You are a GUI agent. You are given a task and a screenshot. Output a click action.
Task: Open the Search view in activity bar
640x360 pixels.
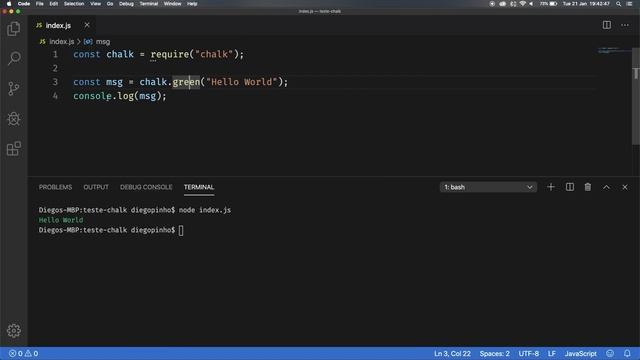click(14, 58)
